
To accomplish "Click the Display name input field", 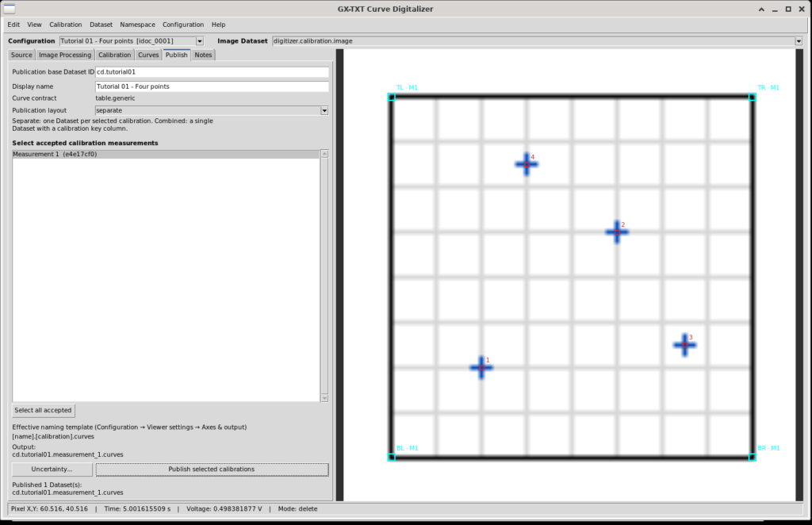I will 212,86.
